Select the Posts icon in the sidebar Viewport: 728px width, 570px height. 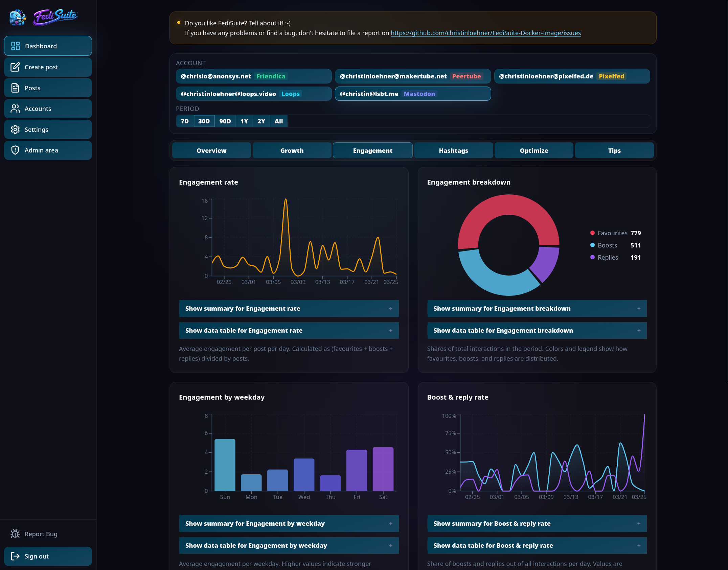[15, 88]
